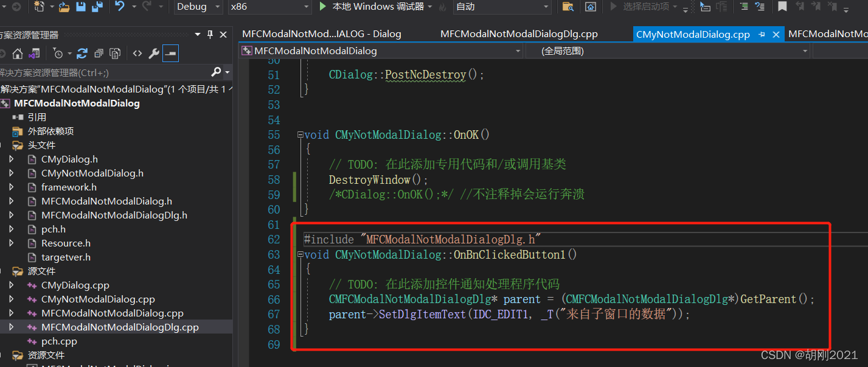Select the 外部依赖项 node
868x367 pixels.
[x=51, y=131]
